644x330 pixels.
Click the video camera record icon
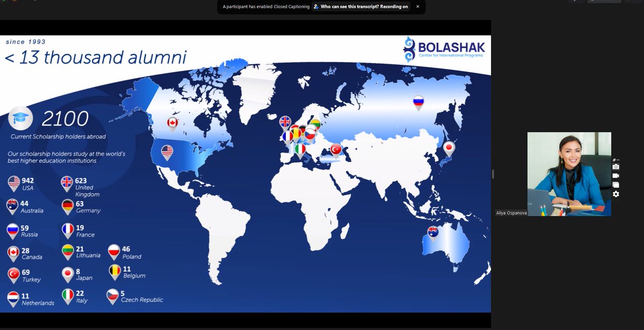coord(616,176)
